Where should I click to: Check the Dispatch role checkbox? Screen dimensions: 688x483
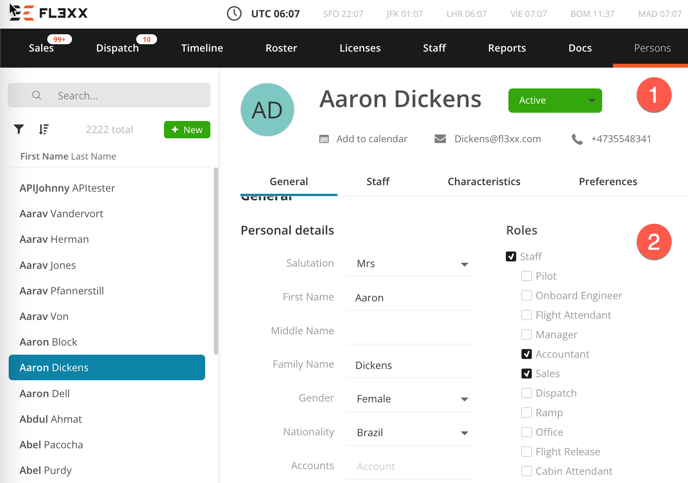coord(526,393)
